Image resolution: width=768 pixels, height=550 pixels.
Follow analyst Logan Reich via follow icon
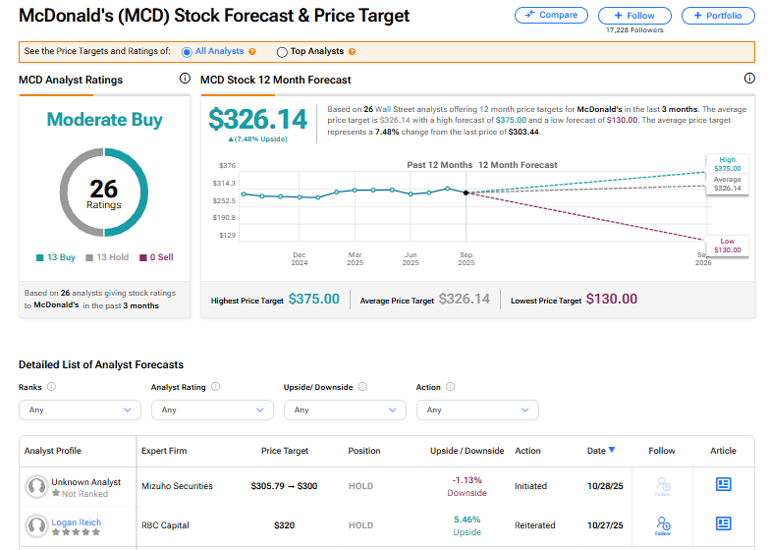[x=662, y=523]
